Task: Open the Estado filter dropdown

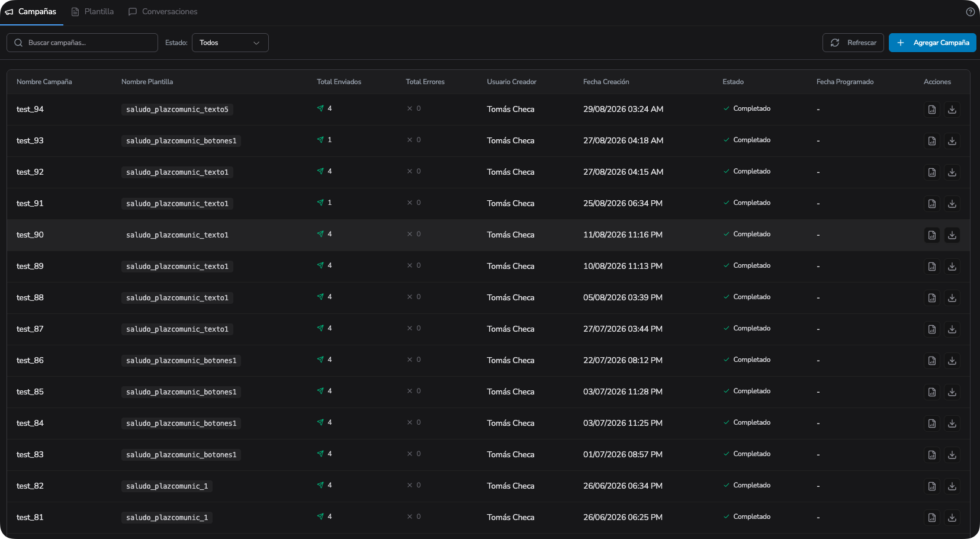Action: 230,43
